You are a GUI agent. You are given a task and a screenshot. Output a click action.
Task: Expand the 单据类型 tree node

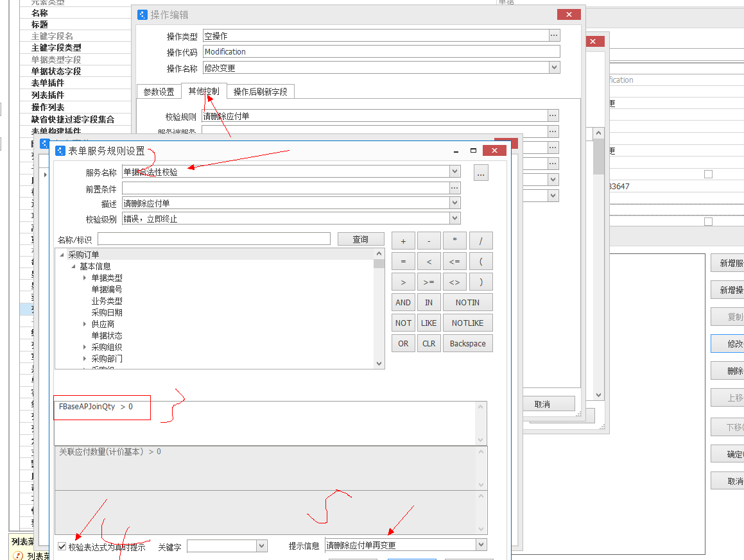[85, 278]
